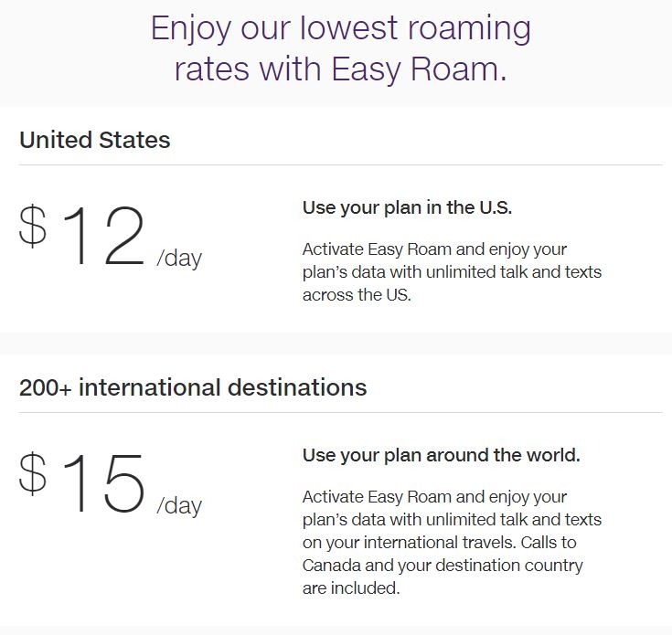Click the dollar sign before 12

pos(33,226)
